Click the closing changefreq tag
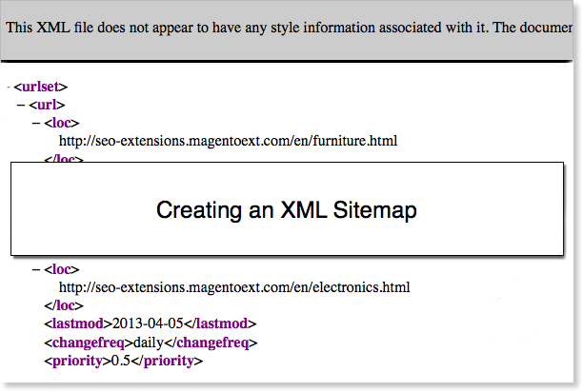This screenshot has height=392, width=583. click(x=211, y=343)
